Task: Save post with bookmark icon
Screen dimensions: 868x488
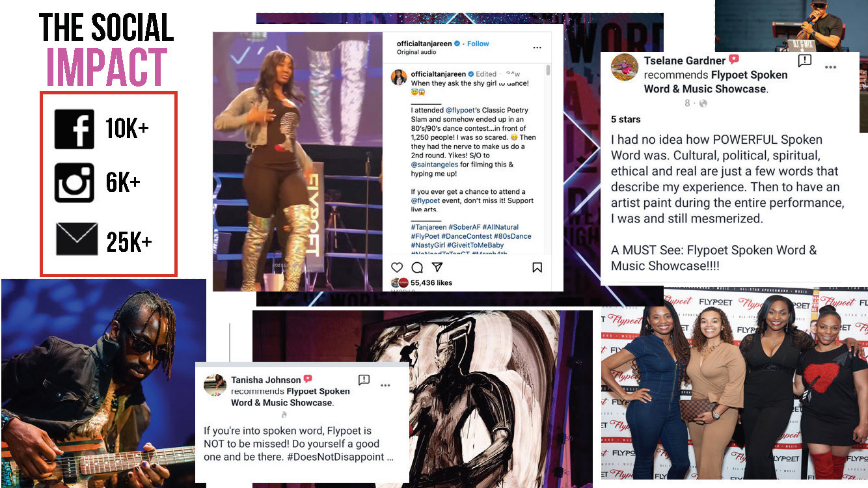Action: pyautogui.click(x=537, y=267)
